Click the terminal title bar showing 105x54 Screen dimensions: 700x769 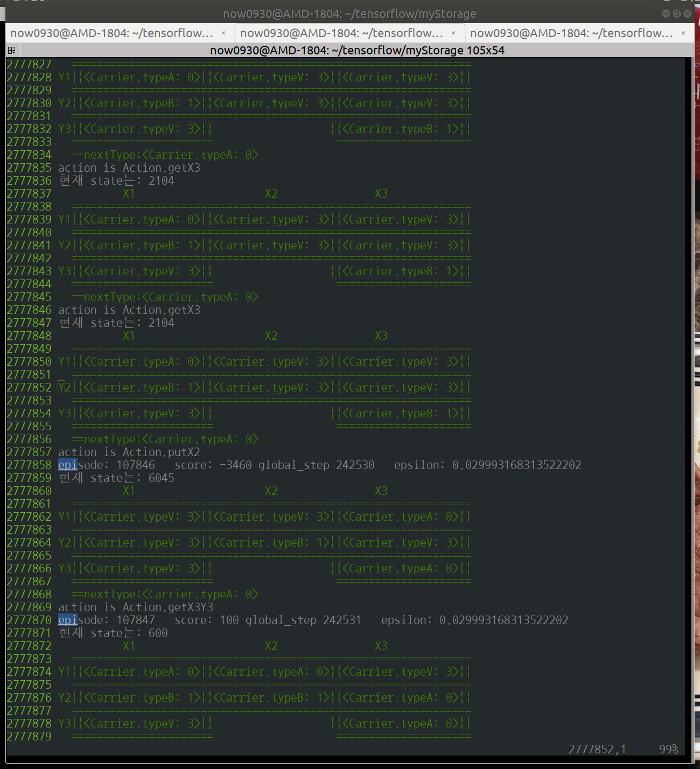[356, 50]
